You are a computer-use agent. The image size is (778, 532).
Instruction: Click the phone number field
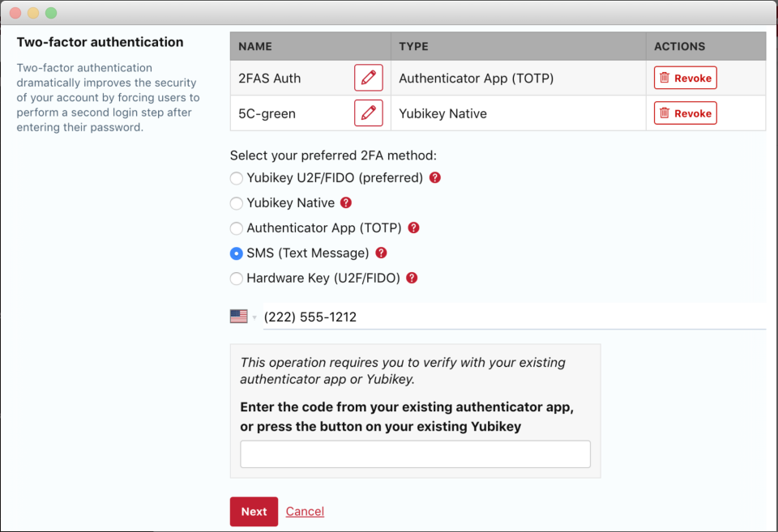(486, 317)
